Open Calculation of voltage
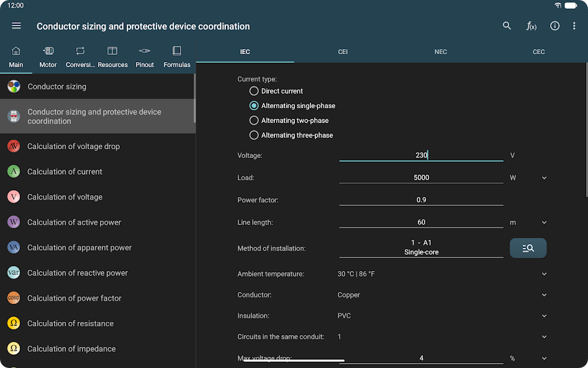The width and height of the screenshot is (588, 368). [x=97, y=197]
